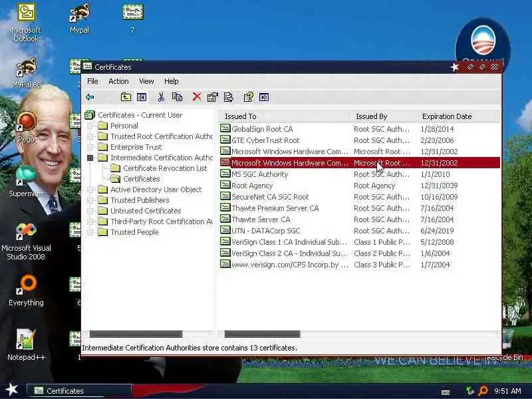Expand the Trusted People node
Viewport: 532px width, 399px height.
coord(90,232)
